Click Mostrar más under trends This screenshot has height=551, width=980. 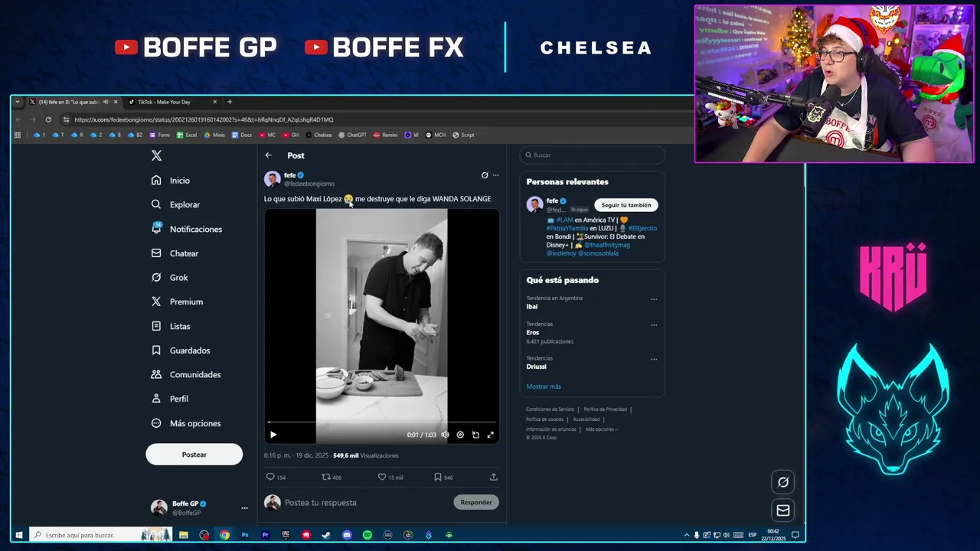tap(544, 386)
